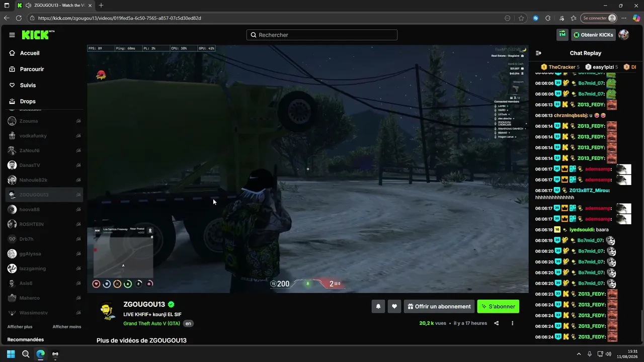Show hidden system tray icons
This screenshot has height=362, width=644.
[x=579, y=354]
